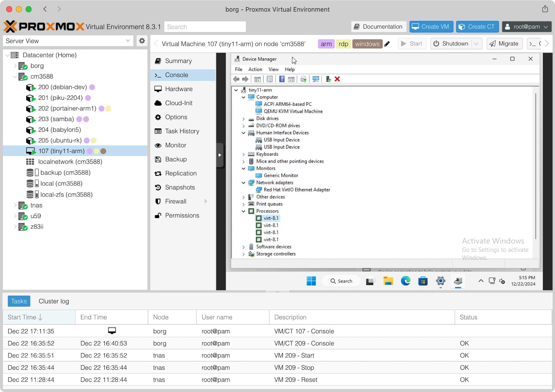Click the Proxmox logo
This screenshot has height=392, width=555.
[44, 27]
